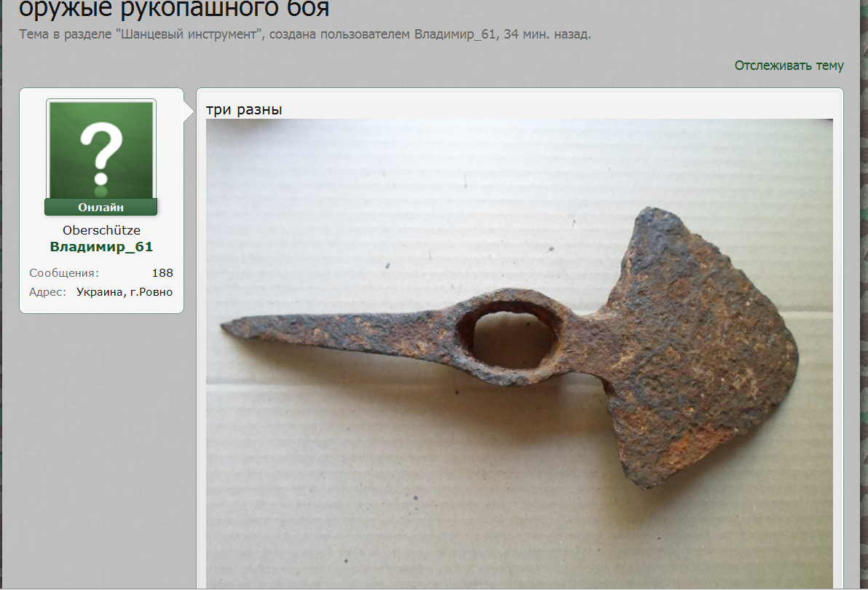Click the post text три разны

click(x=244, y=109)
